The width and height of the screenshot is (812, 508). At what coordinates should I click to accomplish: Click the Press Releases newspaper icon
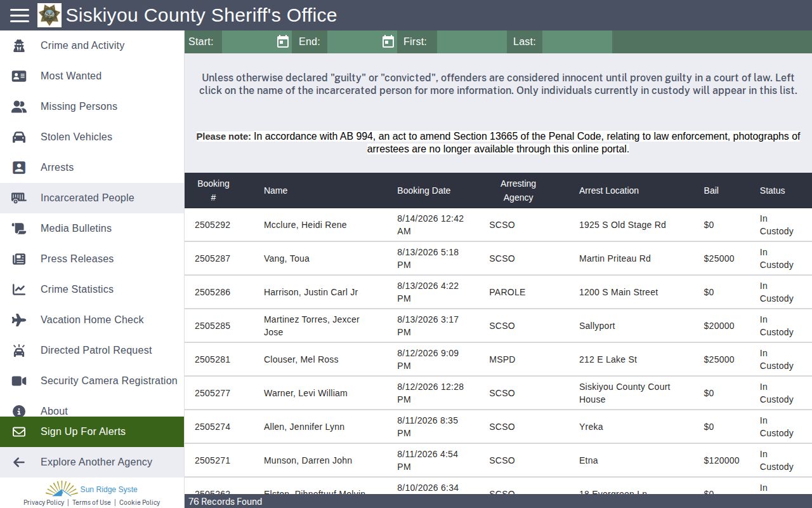pos(19,259)
